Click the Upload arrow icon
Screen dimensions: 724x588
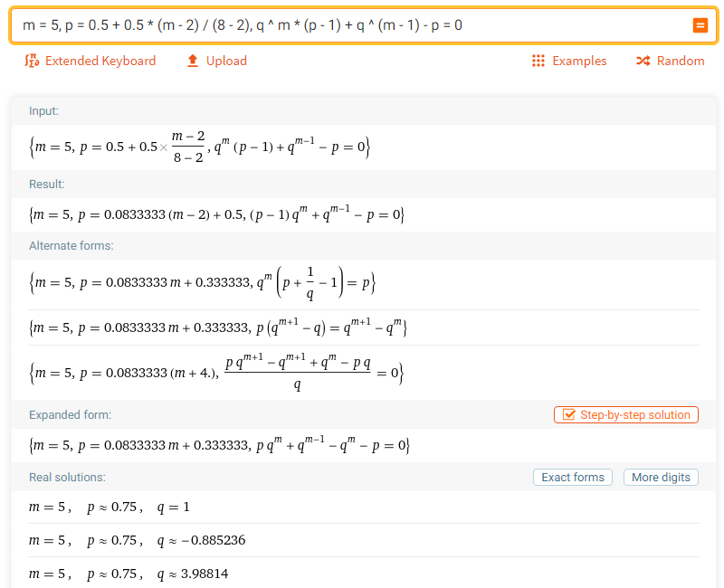tap(193, 61)
